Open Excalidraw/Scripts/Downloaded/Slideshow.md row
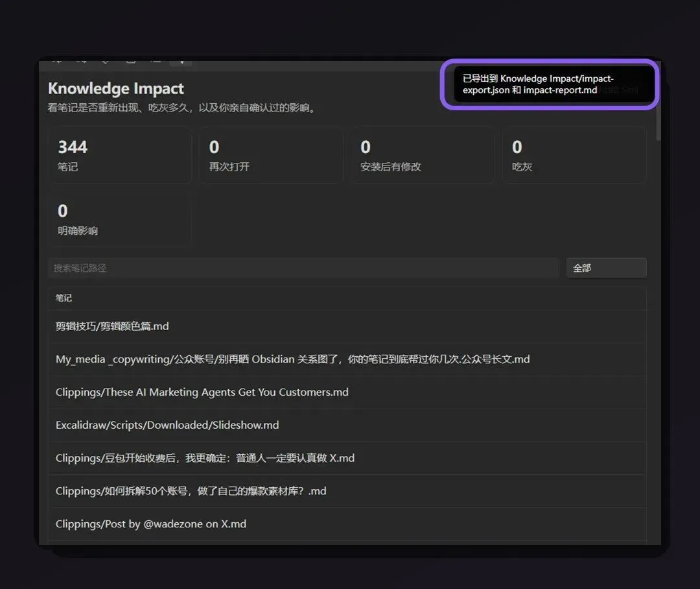This screenshot has height=589, width=700. pos(347,425)
